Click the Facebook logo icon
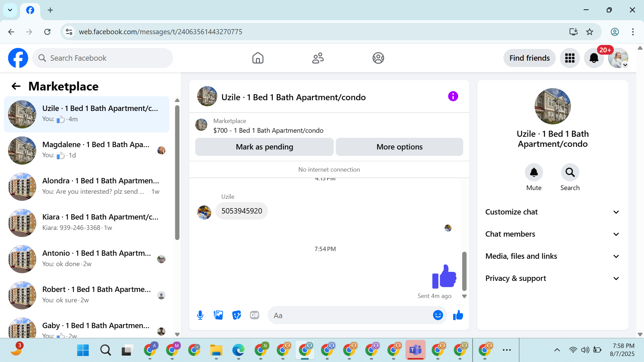Screen dimensions: 644x362 point(18,58)
